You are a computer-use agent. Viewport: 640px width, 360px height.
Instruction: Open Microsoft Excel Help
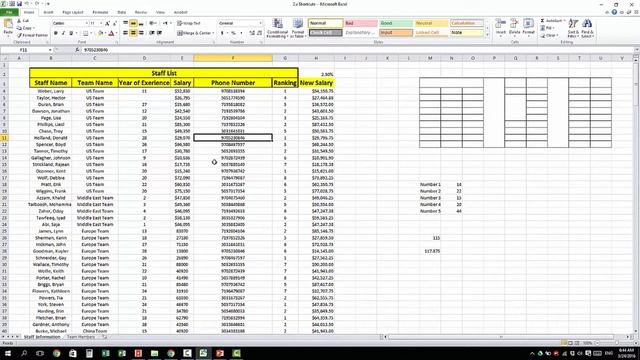614,12
